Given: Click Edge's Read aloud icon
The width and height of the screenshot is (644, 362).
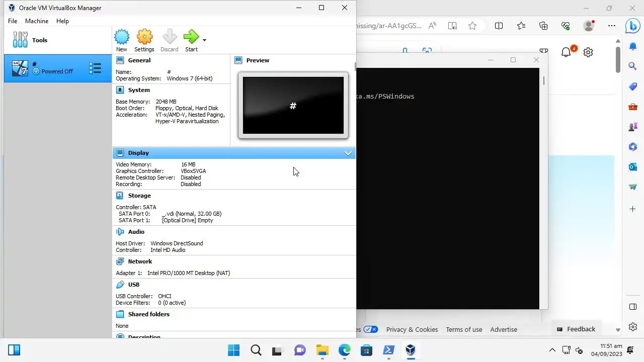Looking at the screenshot, I should [432, 26].
